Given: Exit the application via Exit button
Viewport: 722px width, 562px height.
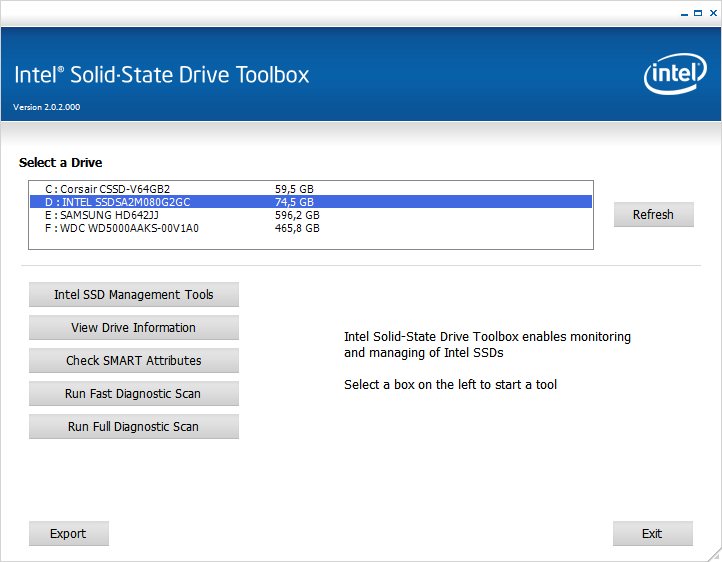Looking at the screenshot, I should [x=652, y=534].
